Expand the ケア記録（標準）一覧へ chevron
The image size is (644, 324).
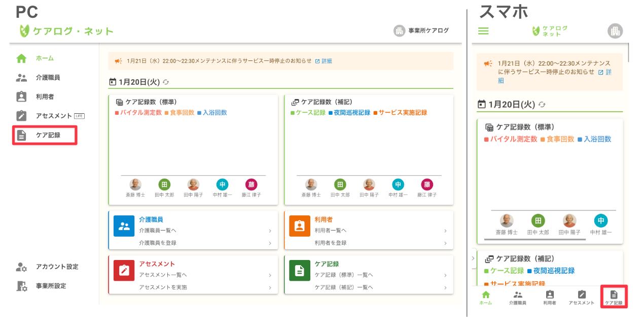click(x=445, y=276)
